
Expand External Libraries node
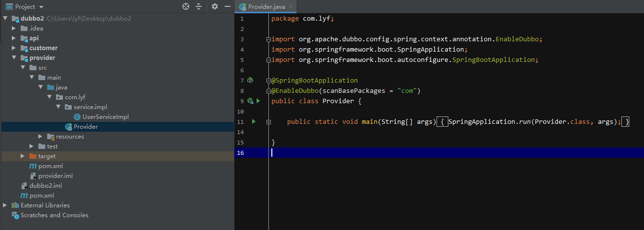click(x=5, y=205)
